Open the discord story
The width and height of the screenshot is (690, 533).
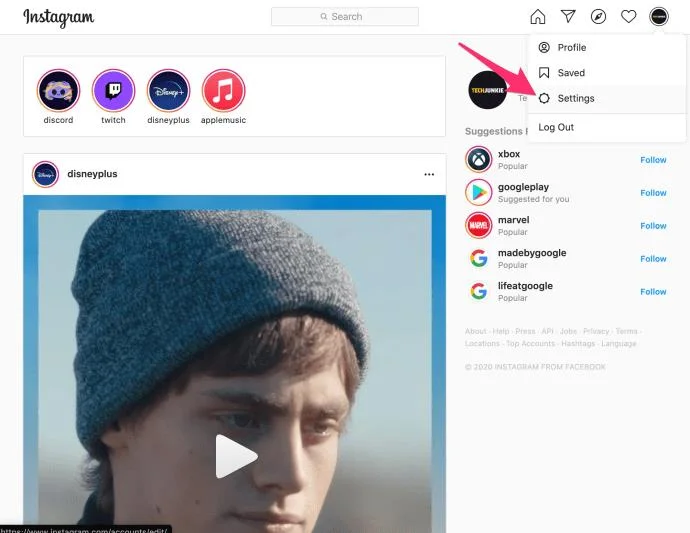click(x=59, y=90)
